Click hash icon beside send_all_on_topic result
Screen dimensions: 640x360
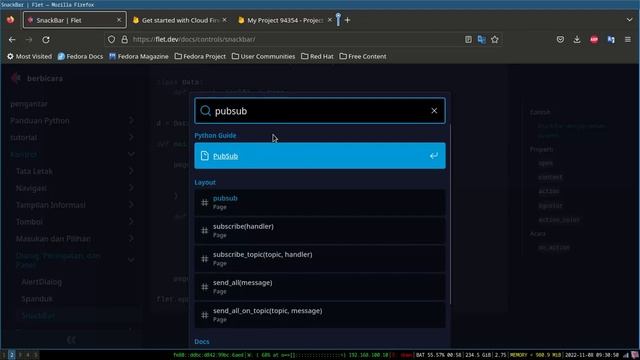204,315
